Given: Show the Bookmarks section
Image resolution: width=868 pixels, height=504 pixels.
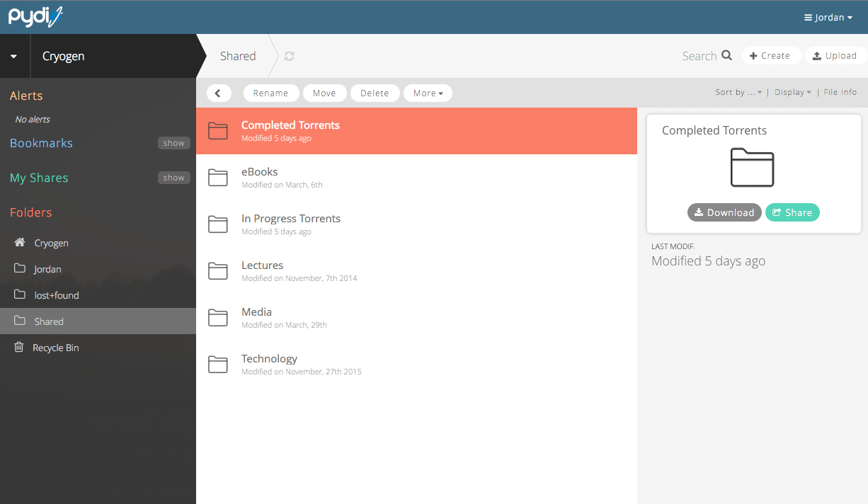Looking at the screenshot, I should coord(173,143).
